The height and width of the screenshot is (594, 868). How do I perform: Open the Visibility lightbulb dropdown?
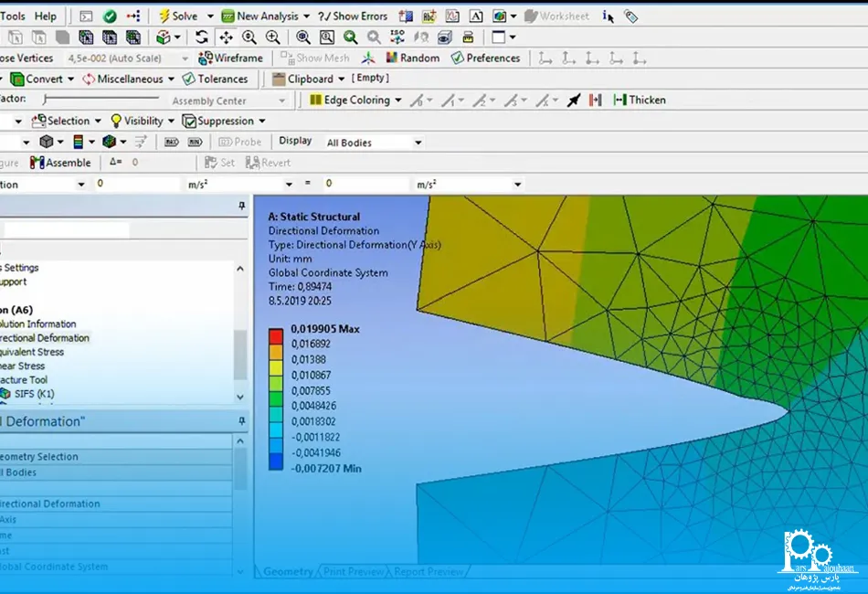click(143, 121)
